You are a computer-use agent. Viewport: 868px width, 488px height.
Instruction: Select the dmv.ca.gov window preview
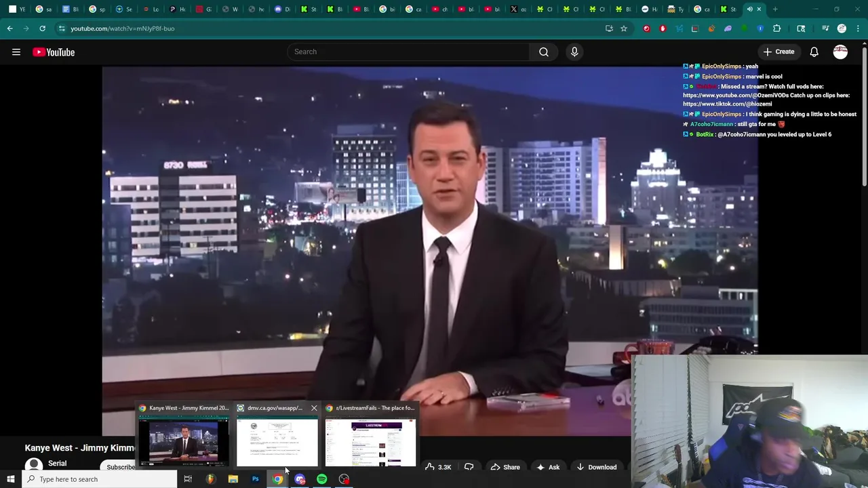click(277, 435)
